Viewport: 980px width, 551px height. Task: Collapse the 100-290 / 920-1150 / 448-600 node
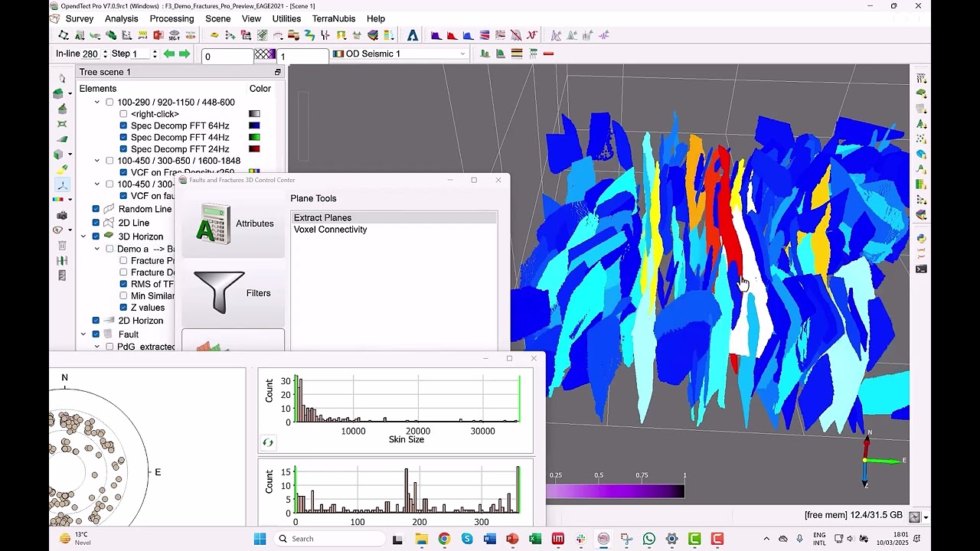pyautogui.click(x=97, y=102)
